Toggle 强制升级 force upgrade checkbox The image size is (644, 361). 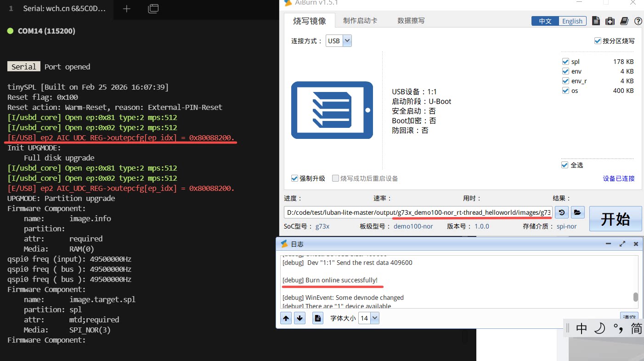(294, 178)
